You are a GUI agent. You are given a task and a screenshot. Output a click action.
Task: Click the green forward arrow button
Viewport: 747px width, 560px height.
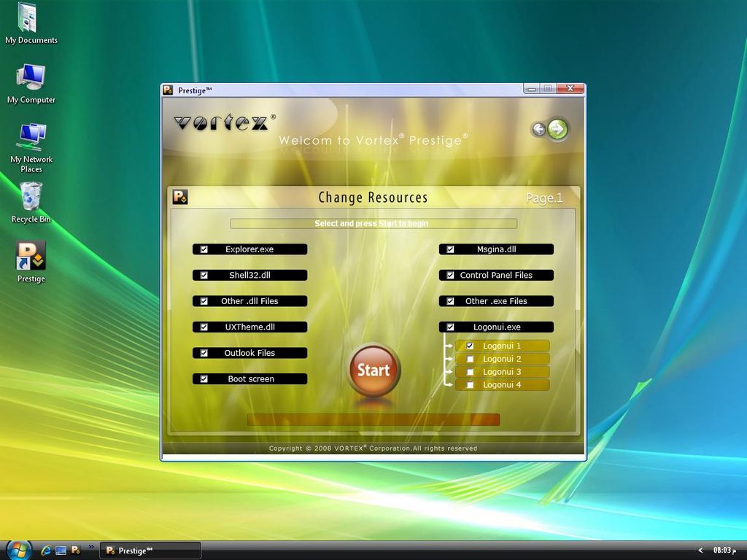pos(557,128)
